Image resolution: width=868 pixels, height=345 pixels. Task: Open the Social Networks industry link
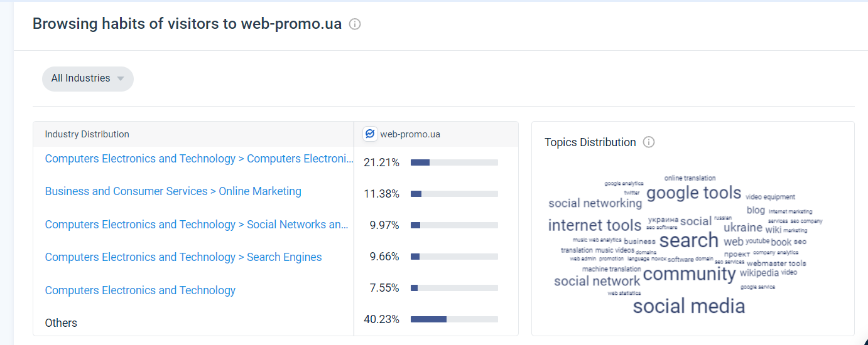coord(196,225)
